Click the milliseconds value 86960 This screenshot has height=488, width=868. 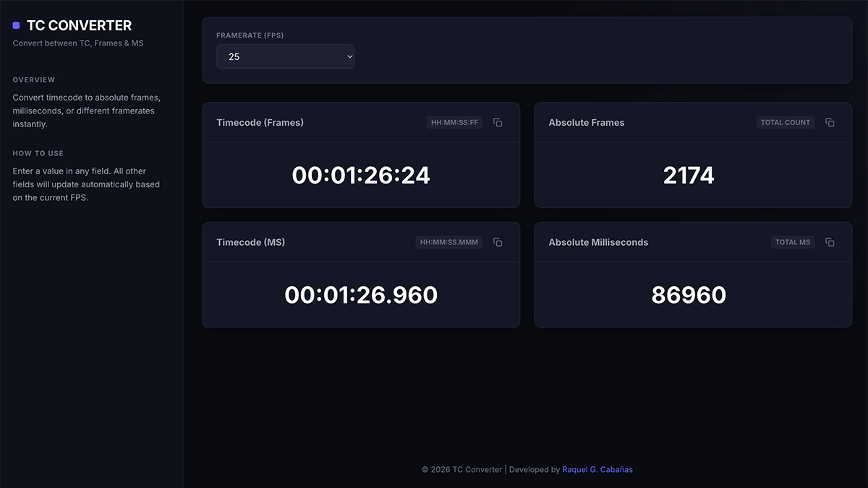pos(689,295)
